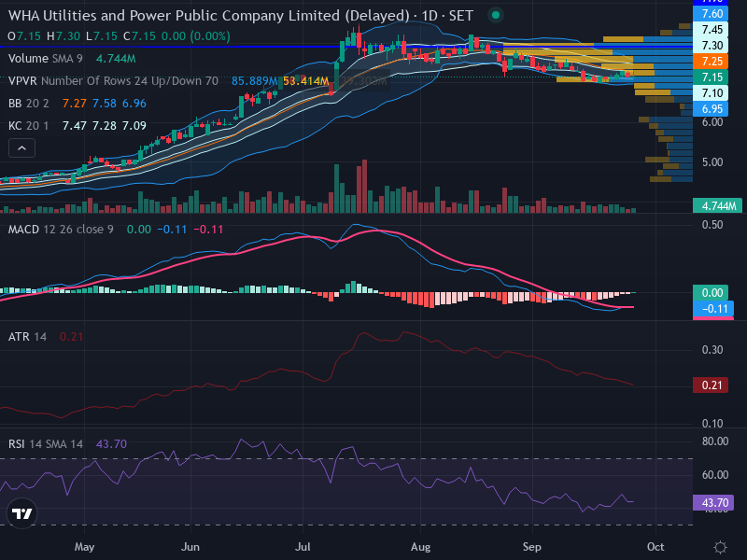Collapse the indicator legend with the chevron button
Viewport: 747px width, 560px height.
tap(21, 148)
